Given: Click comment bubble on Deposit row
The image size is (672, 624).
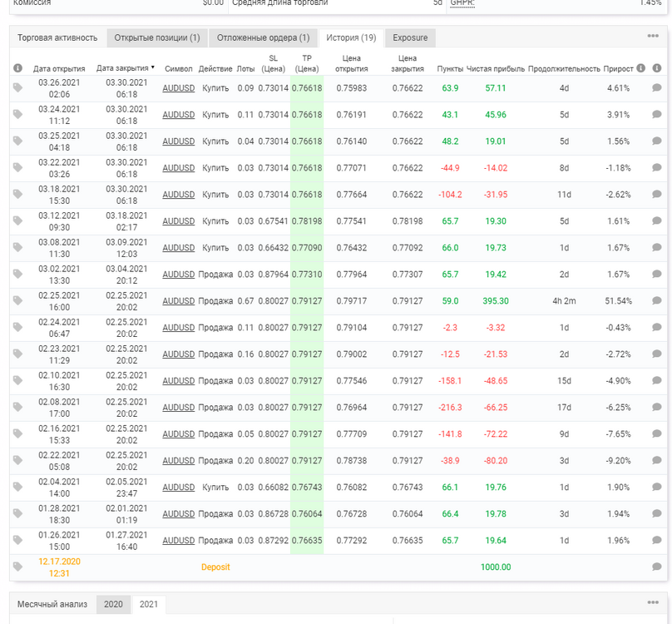Looking at the screenshot, I should pyautogui.click(x=656, y=567).
